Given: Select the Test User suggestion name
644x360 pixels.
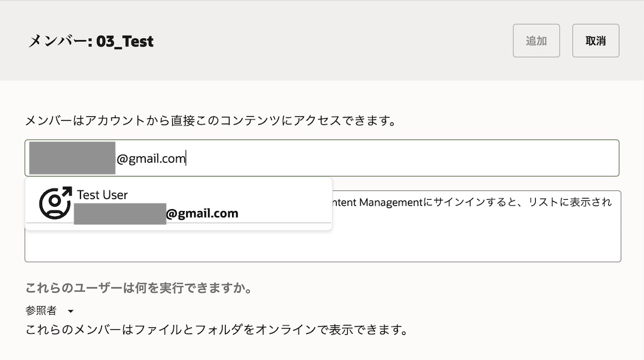Looking at the screenshot, I should tap(102, 195).
